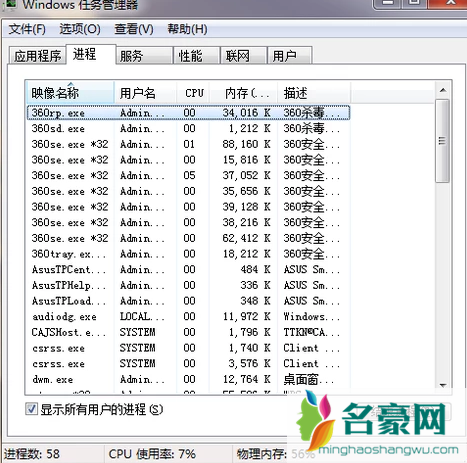Select the 360se.exe row using 38,216 K

(188, 222)
